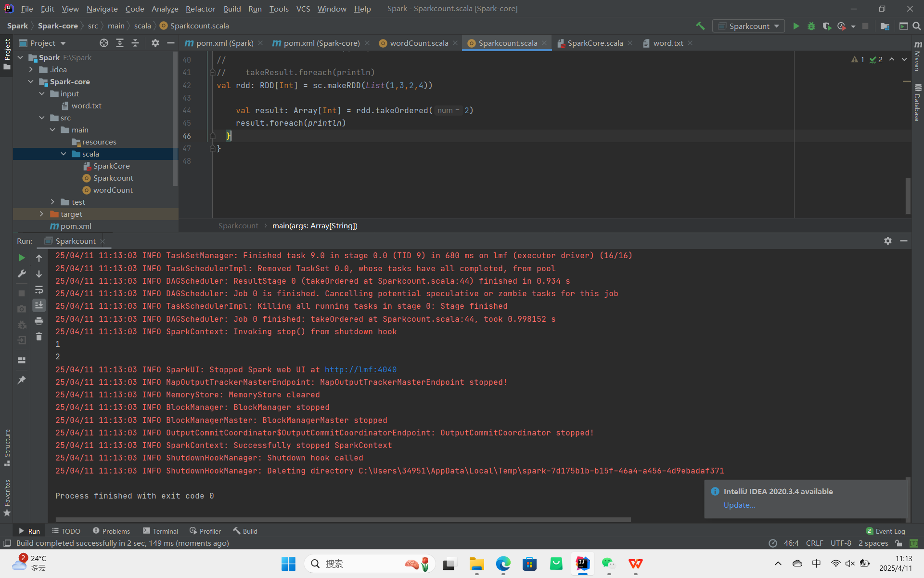The height and width of the screenshot is (578, 924).
Task: Open the Run tool window settings gear
Action: 888,241
